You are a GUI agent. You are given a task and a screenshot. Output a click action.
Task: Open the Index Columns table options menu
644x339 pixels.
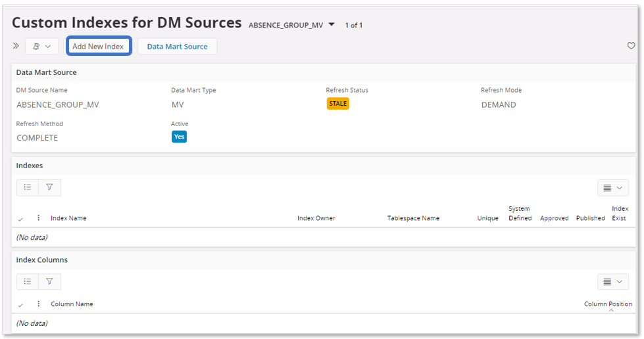[39, 304]
